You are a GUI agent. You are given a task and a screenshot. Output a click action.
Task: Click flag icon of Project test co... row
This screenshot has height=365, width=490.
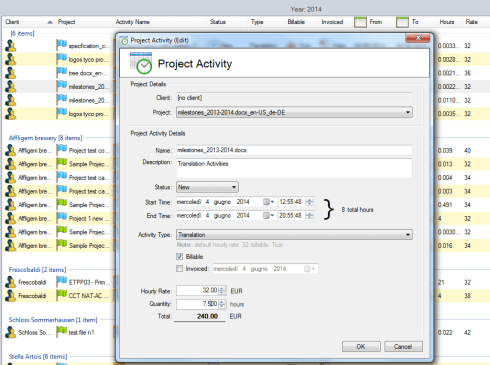(62, 150)
